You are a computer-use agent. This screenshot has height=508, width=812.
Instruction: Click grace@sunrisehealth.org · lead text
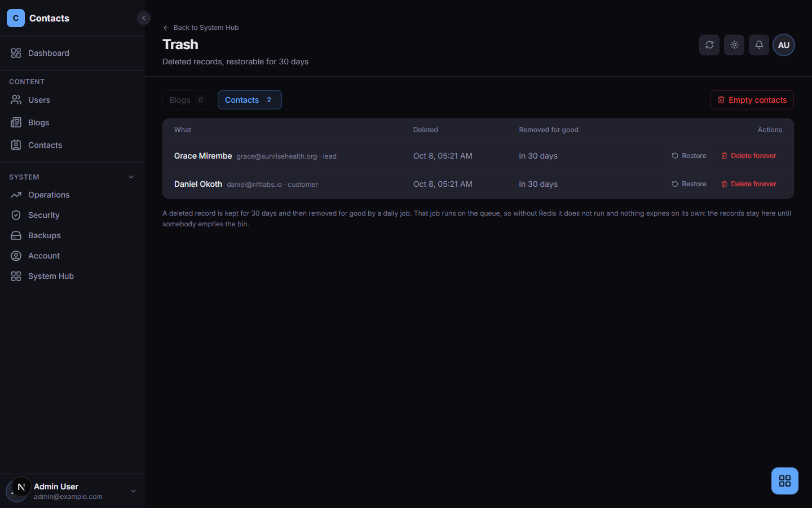[286, 156]
